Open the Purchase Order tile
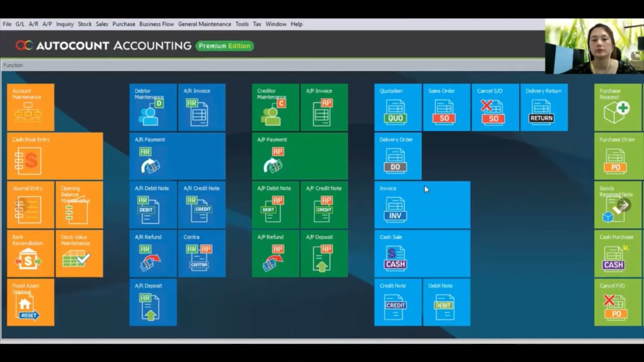 (x=618, y=156)
